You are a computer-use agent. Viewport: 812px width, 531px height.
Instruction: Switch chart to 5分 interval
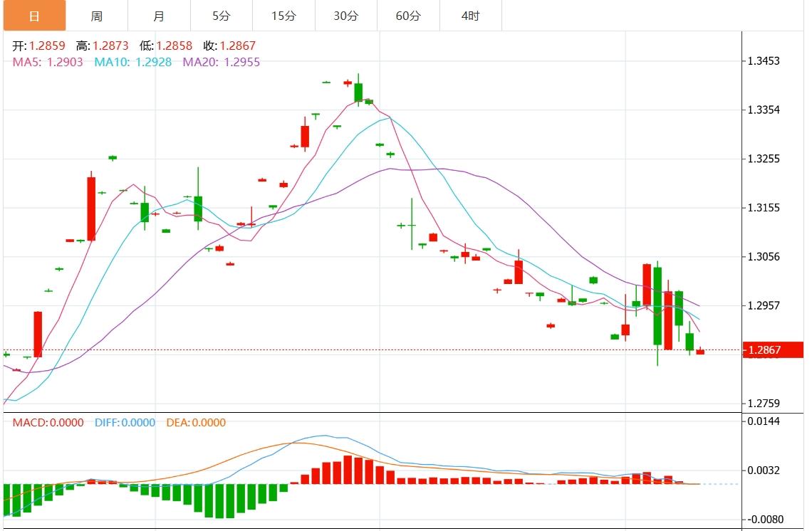pyautogui.click(x=222, y=16)
